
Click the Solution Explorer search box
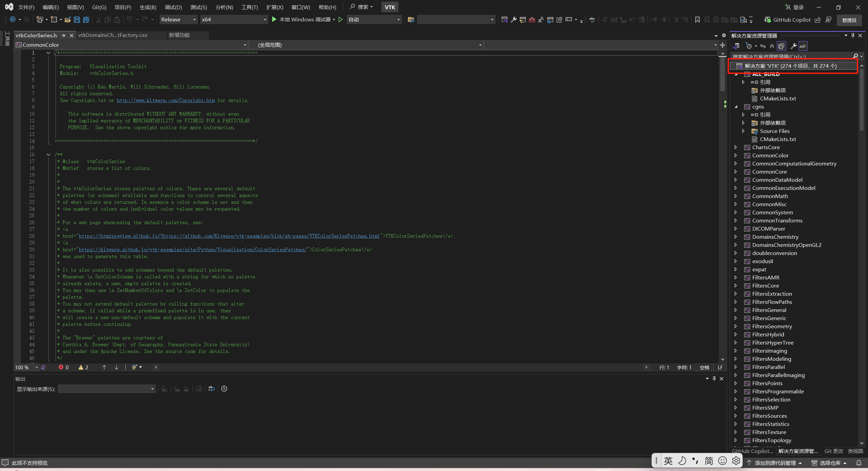click(790, 56)
